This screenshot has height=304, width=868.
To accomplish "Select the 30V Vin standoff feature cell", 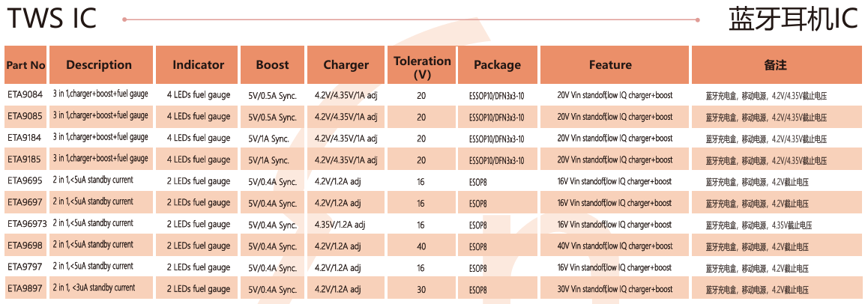I will coord(615,289).
